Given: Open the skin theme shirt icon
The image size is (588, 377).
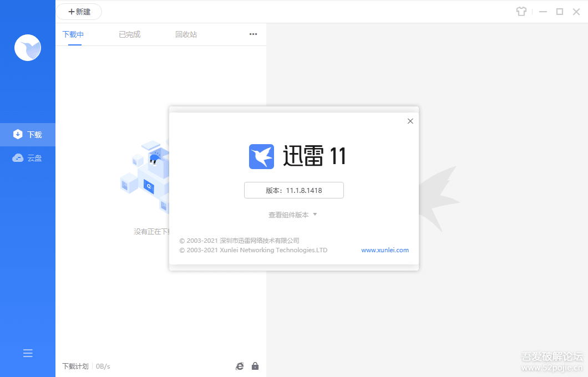Looking at the screenshot, I should coord(521,12).
